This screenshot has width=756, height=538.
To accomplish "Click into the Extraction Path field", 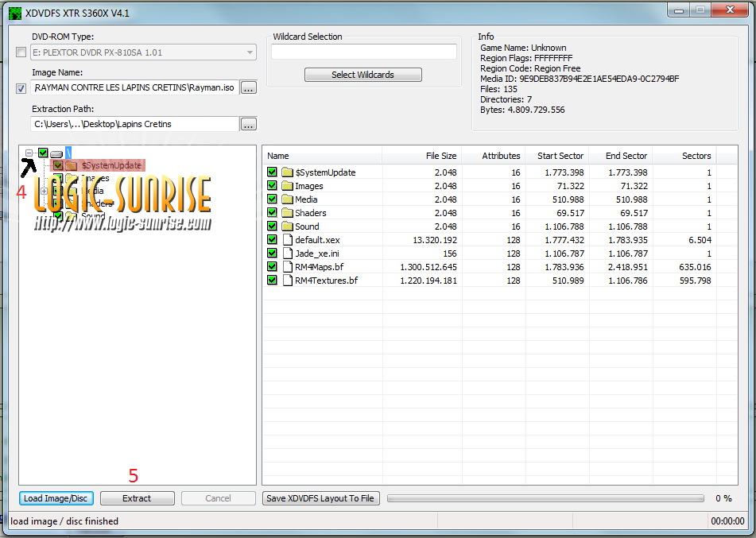I will (x=134, y=124).
